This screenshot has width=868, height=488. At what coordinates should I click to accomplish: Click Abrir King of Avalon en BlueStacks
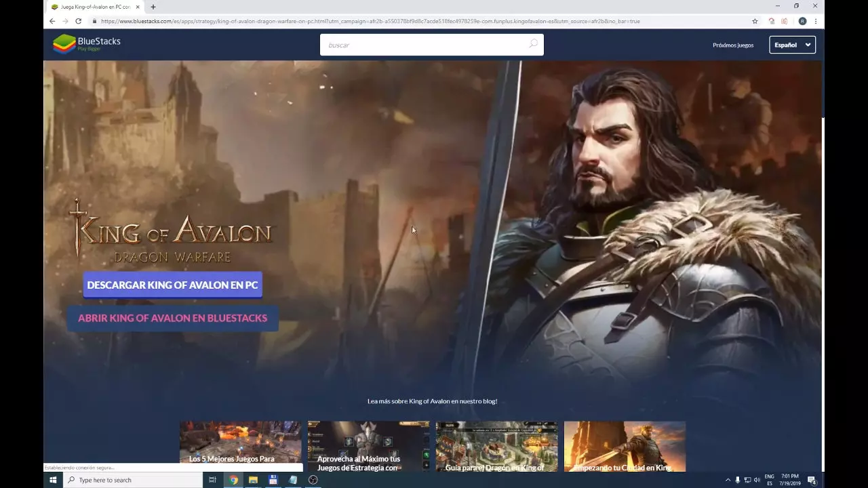[x=172, y=318]
